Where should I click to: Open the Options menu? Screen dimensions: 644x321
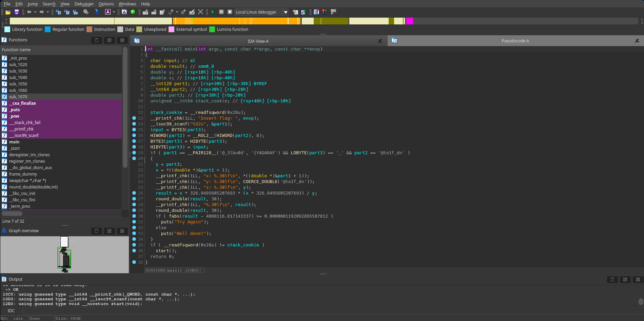106,4
